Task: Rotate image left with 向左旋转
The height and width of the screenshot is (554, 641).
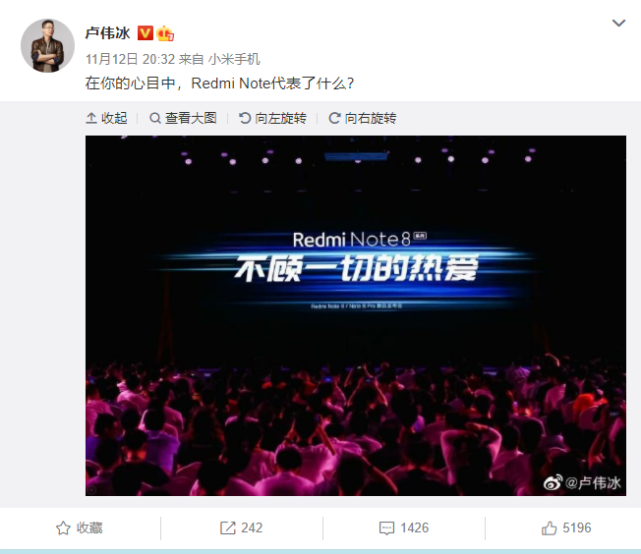Action: 273,118
